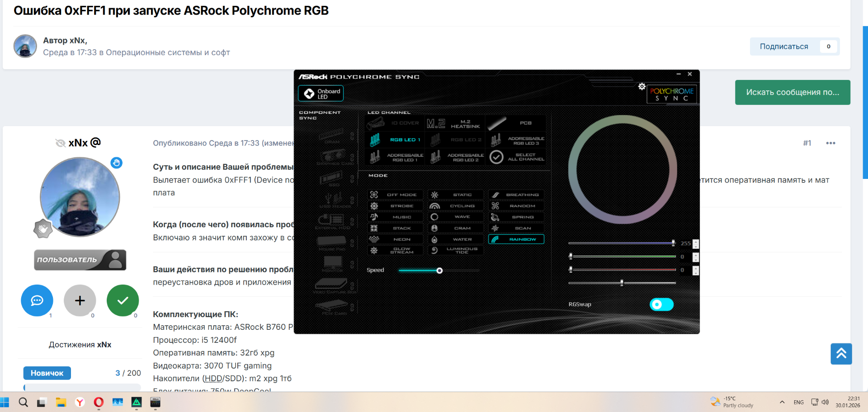Select the RGB LED 1 channel
The image size is (868, 412).
pos(396,140)
